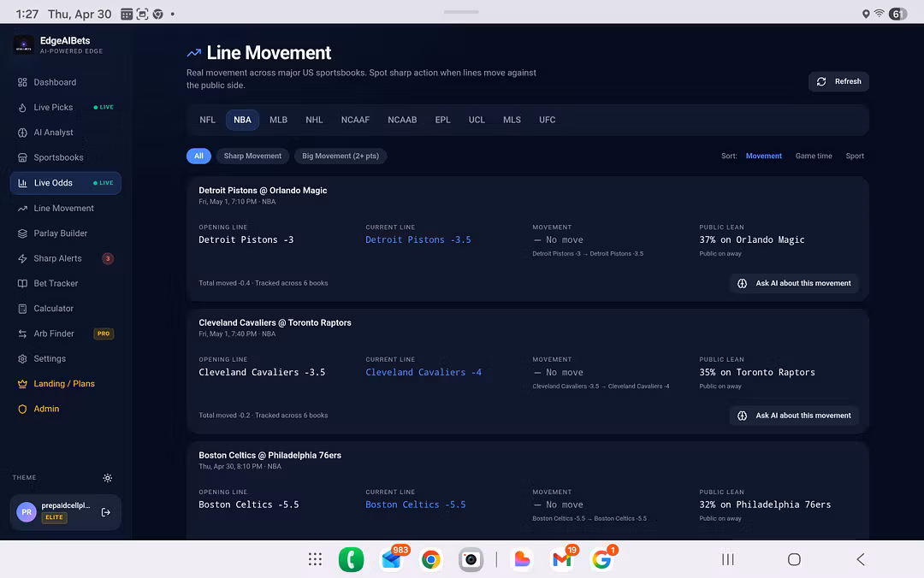This screenshot has width=924, height=578.
Task: Filter by Sharp Movement
Action: (252, 156)
